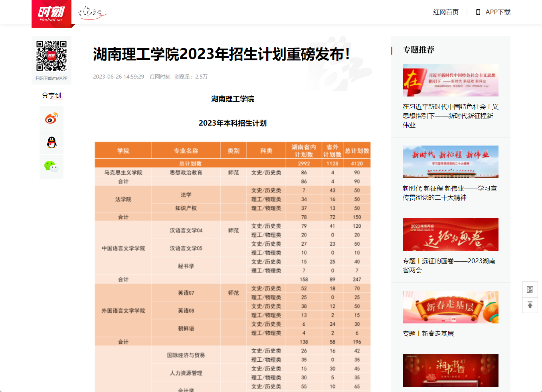This screenshot has width=542, height=392.
Task: Share article to Weibo
Action: [x=51, y=118]
